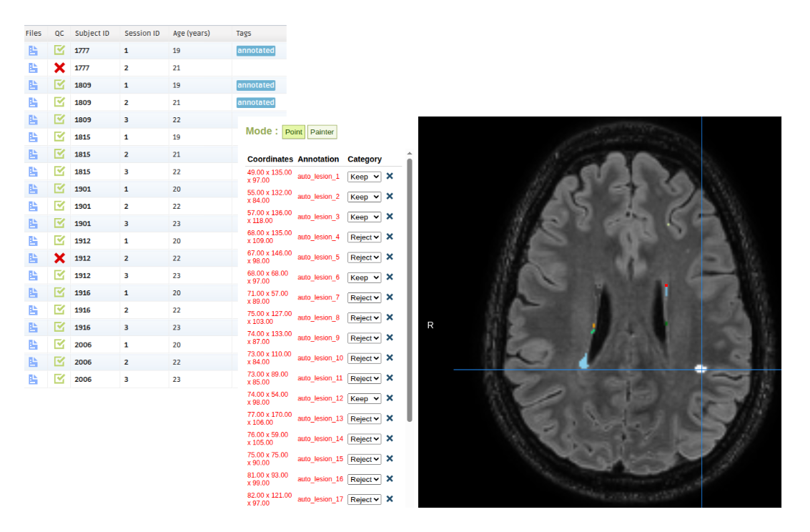810x532 pixels.
Task: Delete annotation auto_lesion_10
Action: [390, 358]
